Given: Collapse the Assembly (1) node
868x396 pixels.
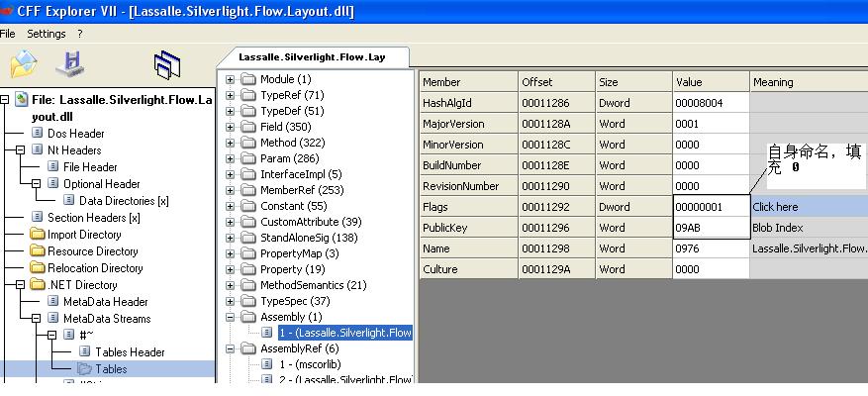Looking at the screenshot, I should coord(231,317).
